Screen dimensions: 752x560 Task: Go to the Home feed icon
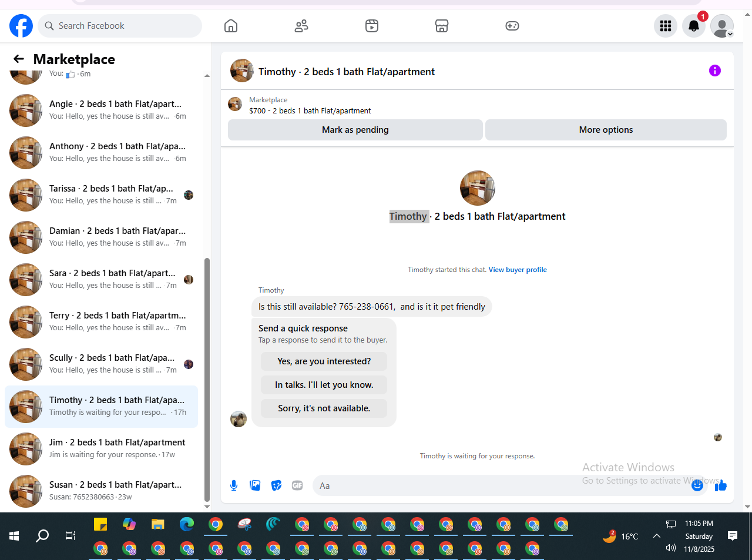tap(231, 26)
